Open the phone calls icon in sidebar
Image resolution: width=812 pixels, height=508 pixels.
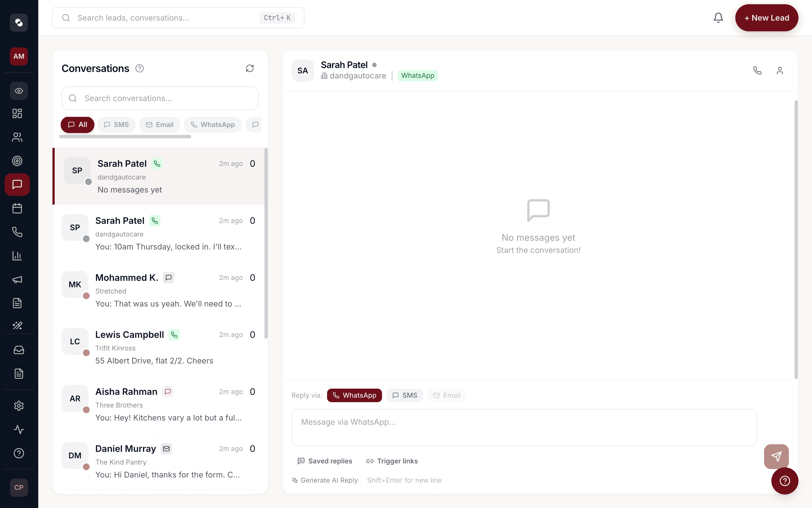pyautogui.click(x=17, y=232)
